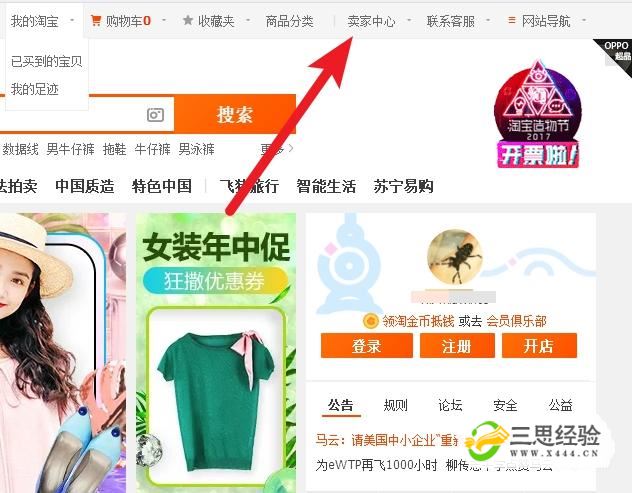632x493 pixels.
Task: Expand 更多 search suggestions chevron
Action: [291, 149]
